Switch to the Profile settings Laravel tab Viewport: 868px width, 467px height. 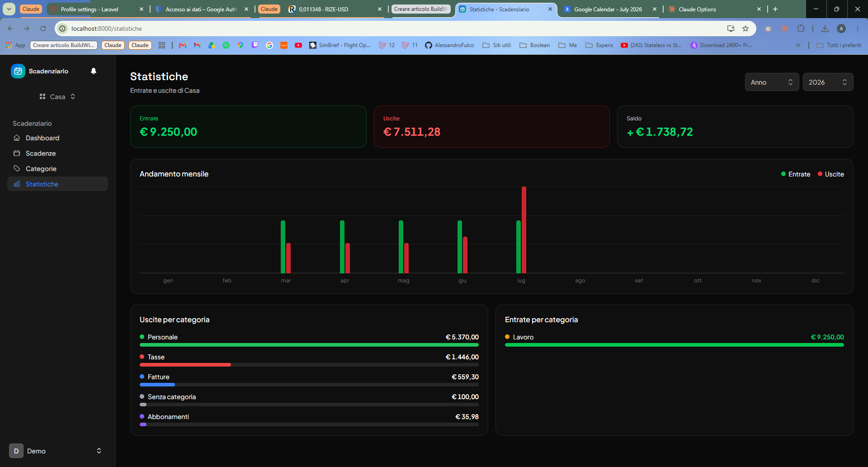[x=97, y=9]
